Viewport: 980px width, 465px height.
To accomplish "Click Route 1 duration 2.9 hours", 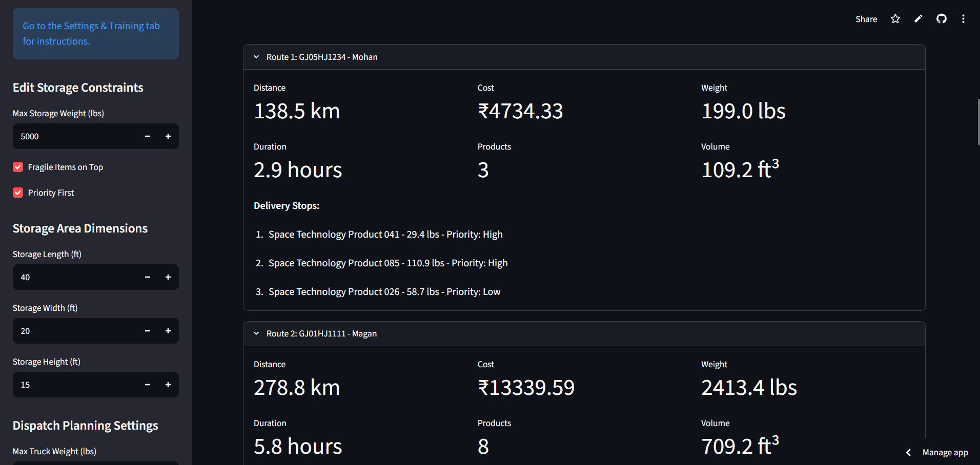I will (x=298, y=170).
